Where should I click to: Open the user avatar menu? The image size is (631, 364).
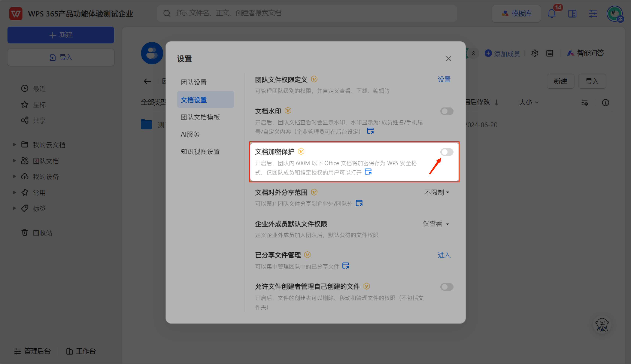pyautogui.click(x=615, y=14)
